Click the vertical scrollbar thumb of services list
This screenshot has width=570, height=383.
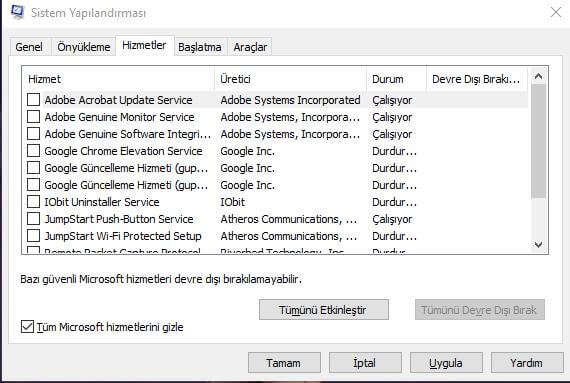click(538, 141)
